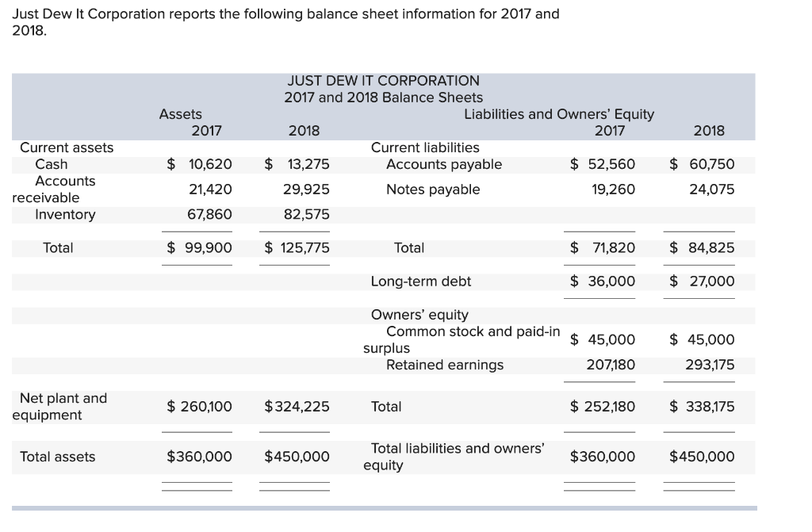Image resolution: width=812 pixels, height=532 pixels.
Task: Click the 2017 Retained earnings value 207,180
Action: (611, 365)
